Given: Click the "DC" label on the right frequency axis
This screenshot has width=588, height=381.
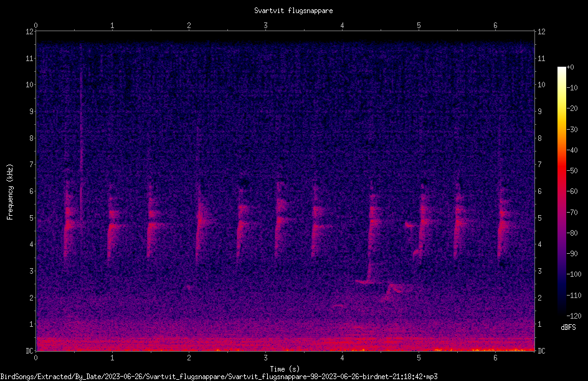Looking at the screenshot, I should pyautogui.click(x=541, y=351).
